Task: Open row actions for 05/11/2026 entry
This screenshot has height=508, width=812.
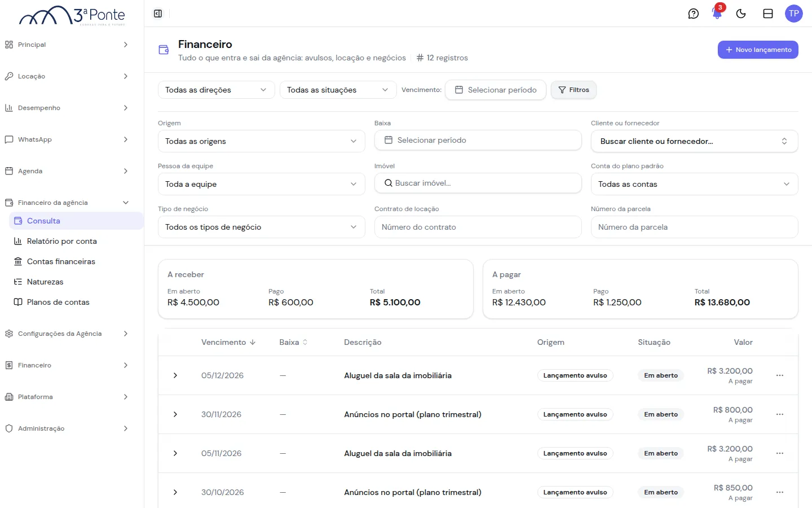Action: pyautogui.click(x=780, y=453)
